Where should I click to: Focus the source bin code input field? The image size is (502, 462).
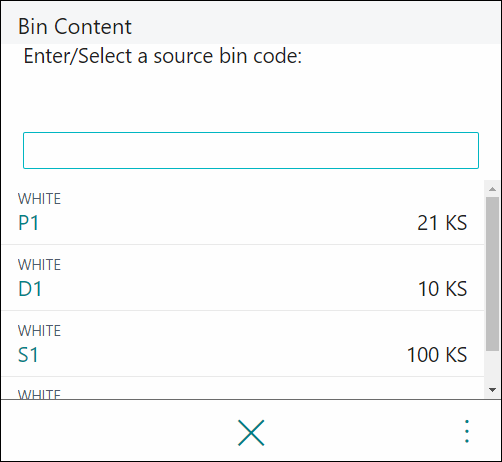tap(251, 150)
